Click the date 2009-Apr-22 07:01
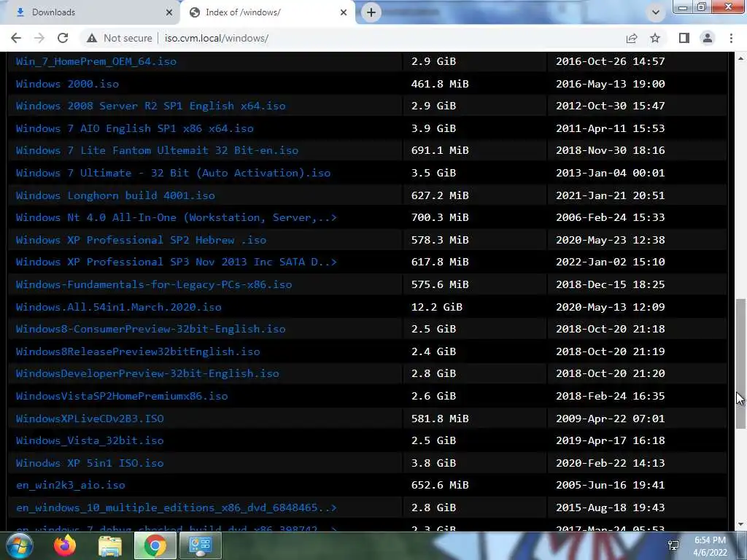Image resolution: width=747 pixels, height=560 pixels. click(x=611, y=419)
